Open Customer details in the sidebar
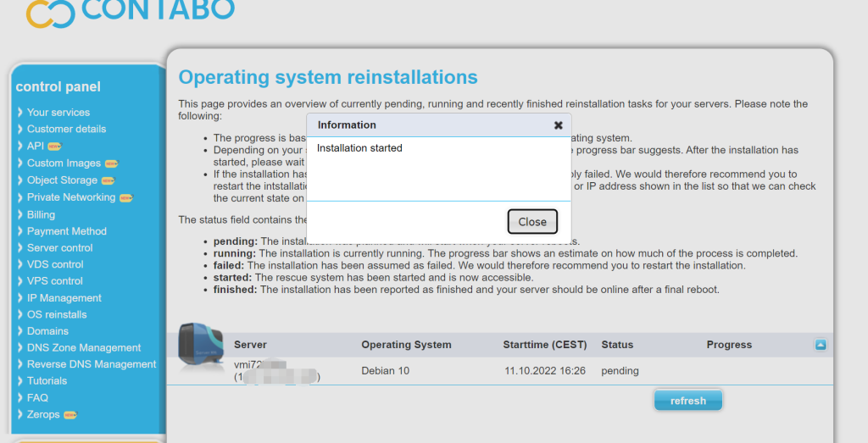The width and height of the screenshot is (868, 443). [x=66, y=129]
